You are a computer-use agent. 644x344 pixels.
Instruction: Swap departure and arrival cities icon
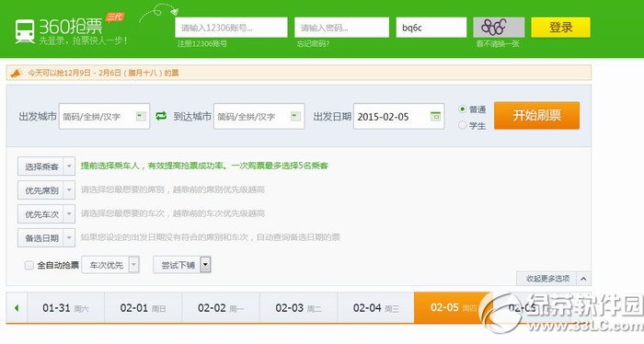(161, 116)
